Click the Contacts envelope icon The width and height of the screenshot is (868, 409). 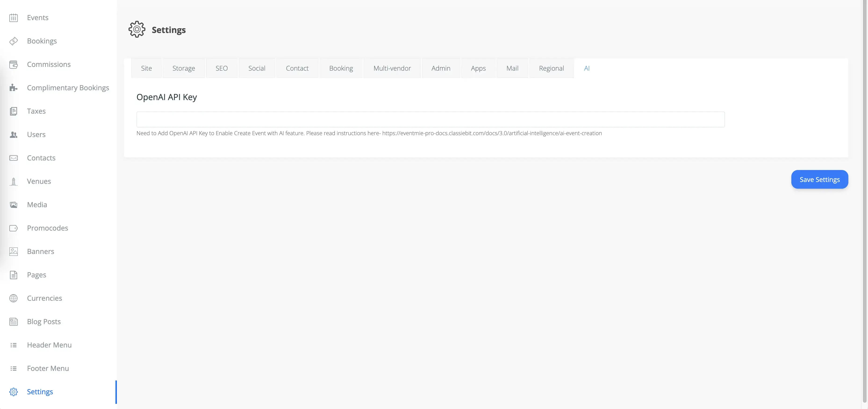pyautogui.click(x=14, y=157)
